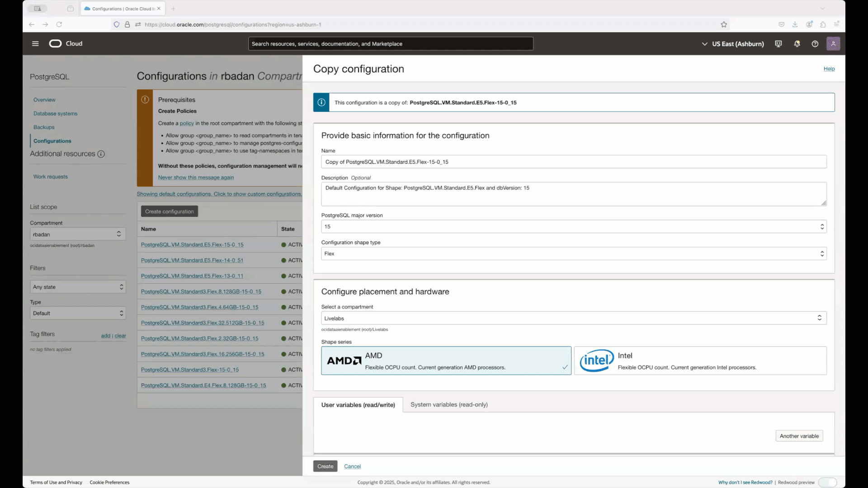Click the prerequisites warning icon

tap(145, 99)
